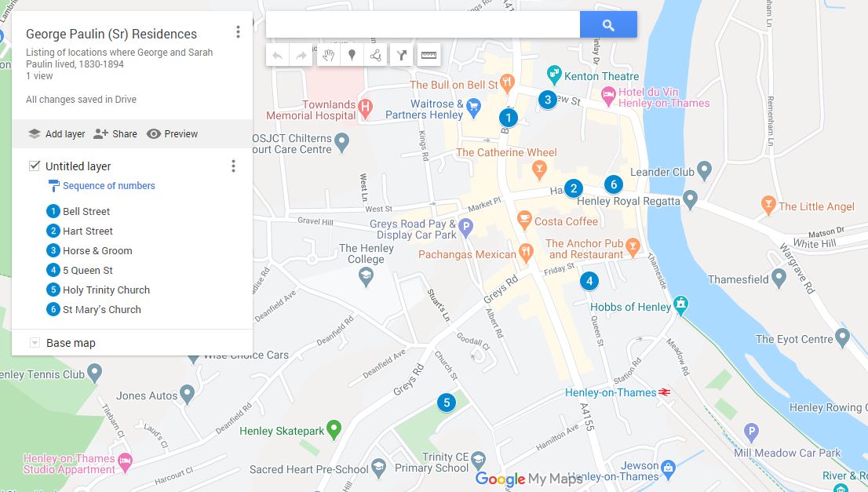Click map marker number 5
Image resolution: width=868 pixels, height=492 pixels.
447,403
